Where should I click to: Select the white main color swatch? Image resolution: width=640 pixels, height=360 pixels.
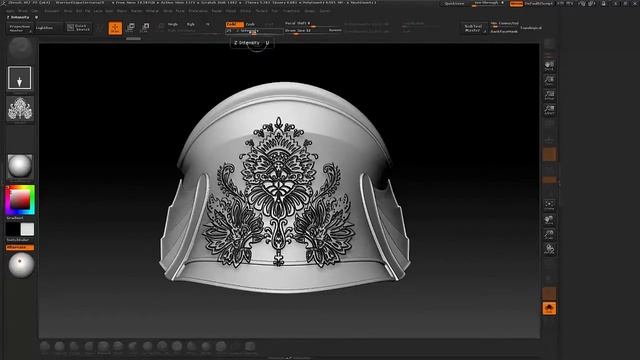pos(27,229)
